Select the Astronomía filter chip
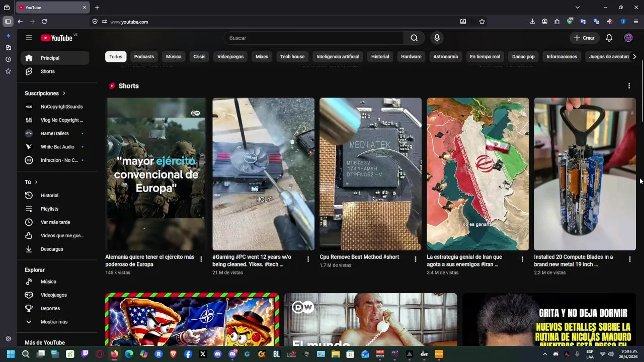644x362 pixels. pyautogui.click(x=446, y=57)
